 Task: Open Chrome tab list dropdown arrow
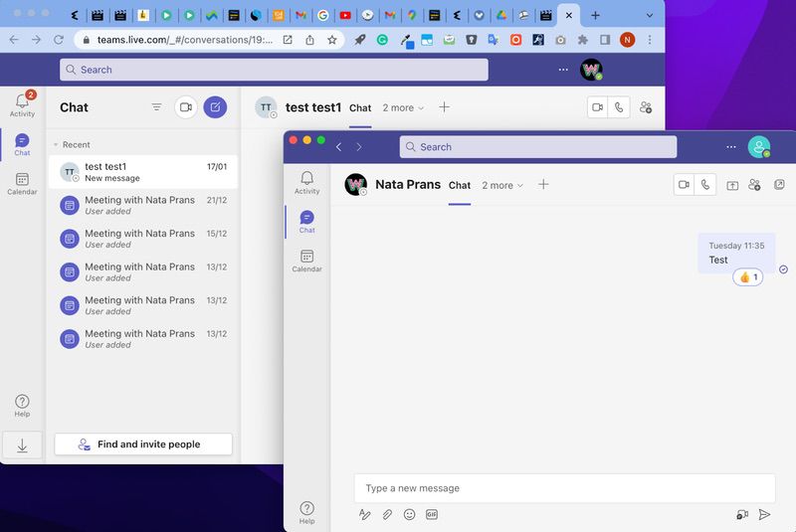pyautogui.click(x=650, y=16)
